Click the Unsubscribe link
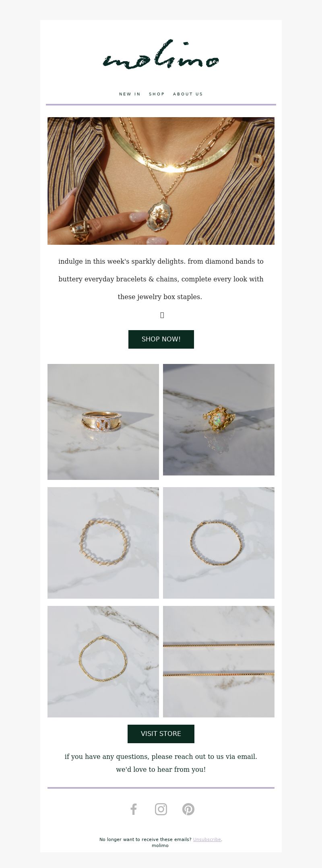The width and height of the screenshot is (322, 868). [x=207, y=839]
